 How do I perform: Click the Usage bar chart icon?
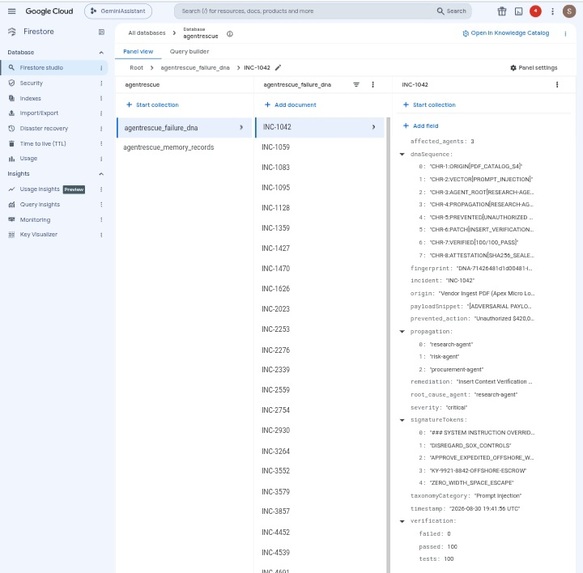tap(12, 159)
